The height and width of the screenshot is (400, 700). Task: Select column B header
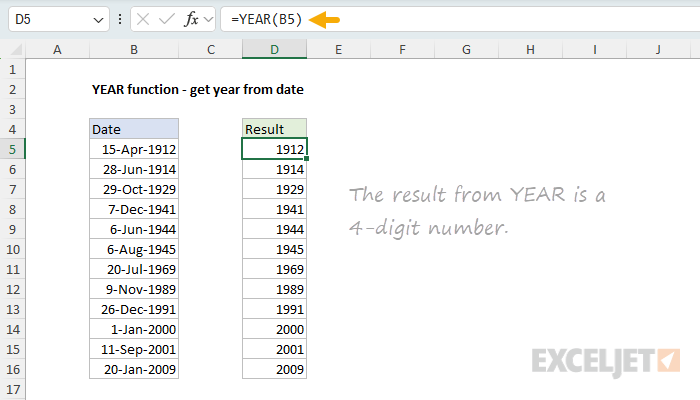point(134,50)
